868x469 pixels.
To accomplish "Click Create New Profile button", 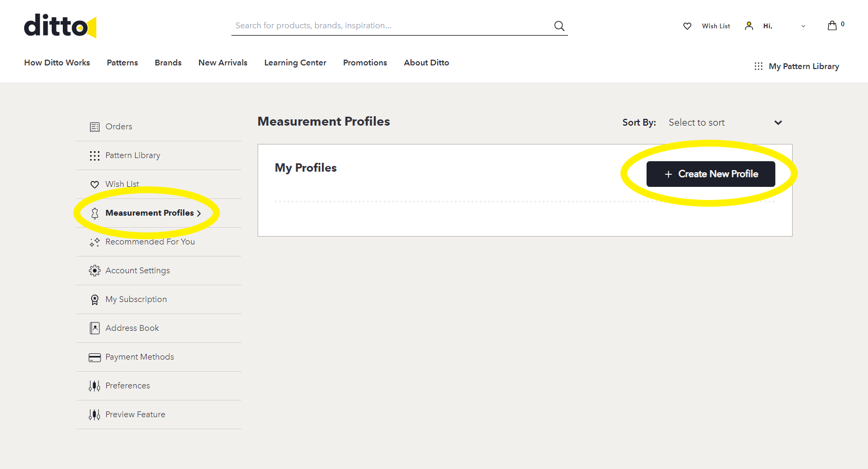I will coord(711,174).
